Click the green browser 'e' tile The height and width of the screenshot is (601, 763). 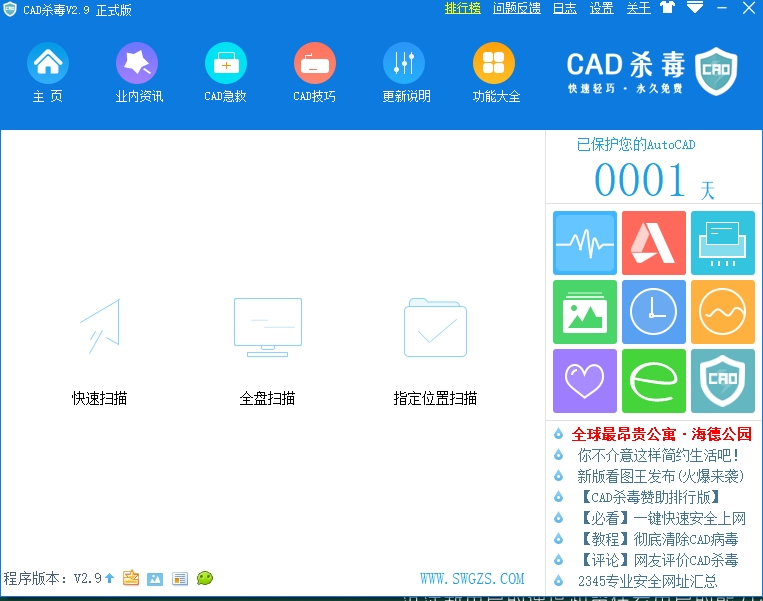click(654, 381)
